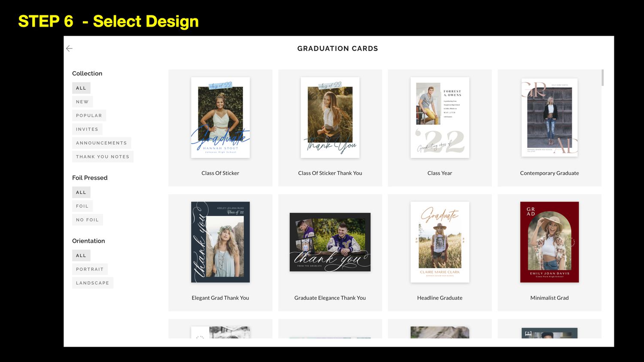Filter collection by NEW
The height and width of the screenshot is (362, 644).
pos(82,102)
